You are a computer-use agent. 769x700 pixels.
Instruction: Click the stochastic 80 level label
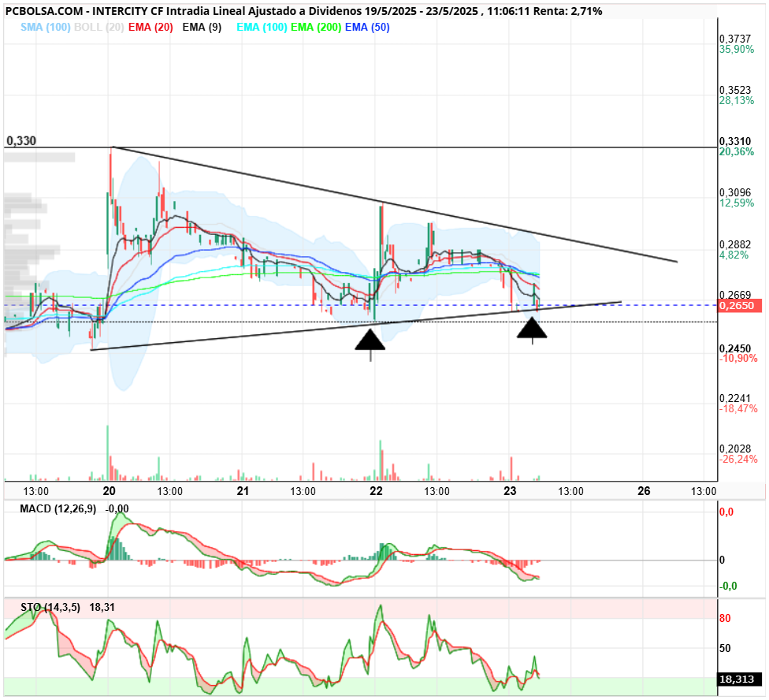[x=726, y=619]
